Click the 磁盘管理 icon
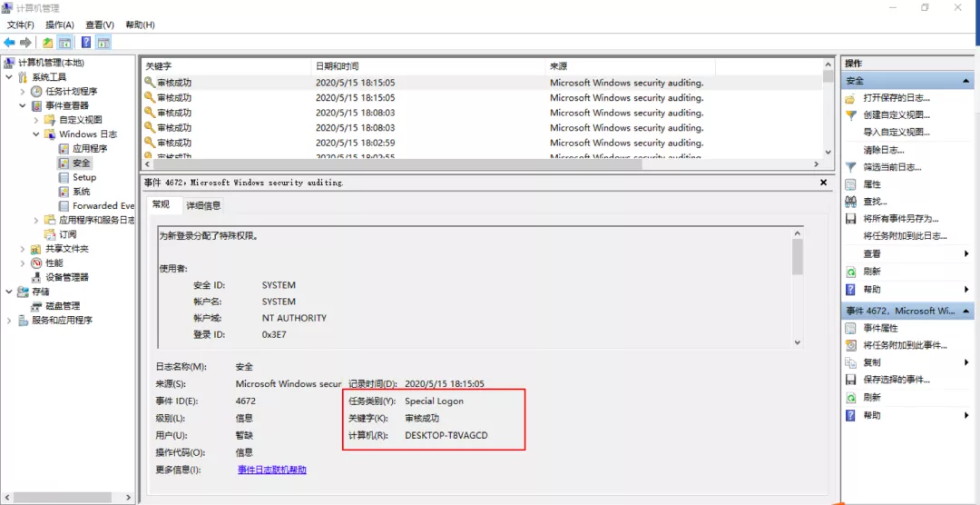980x505 pixels. 37,306
